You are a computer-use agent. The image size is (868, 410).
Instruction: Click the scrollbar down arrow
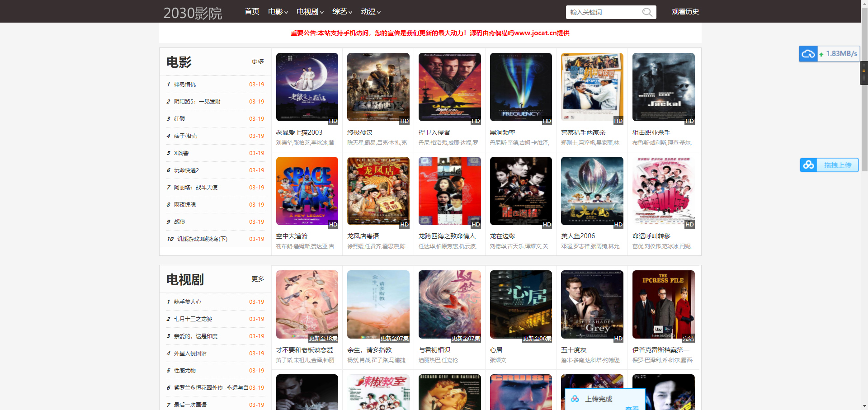point(864,406)
